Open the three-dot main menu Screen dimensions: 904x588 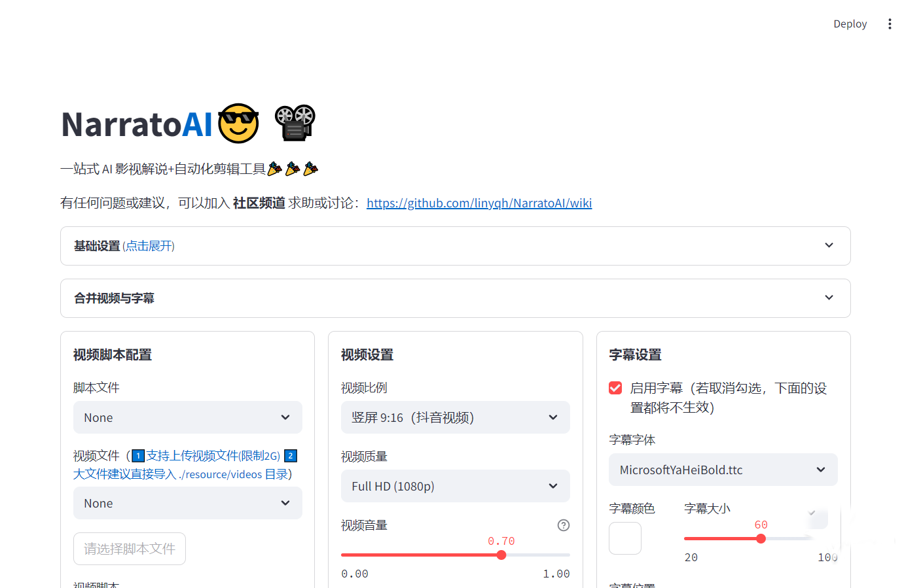click(889, 24)
